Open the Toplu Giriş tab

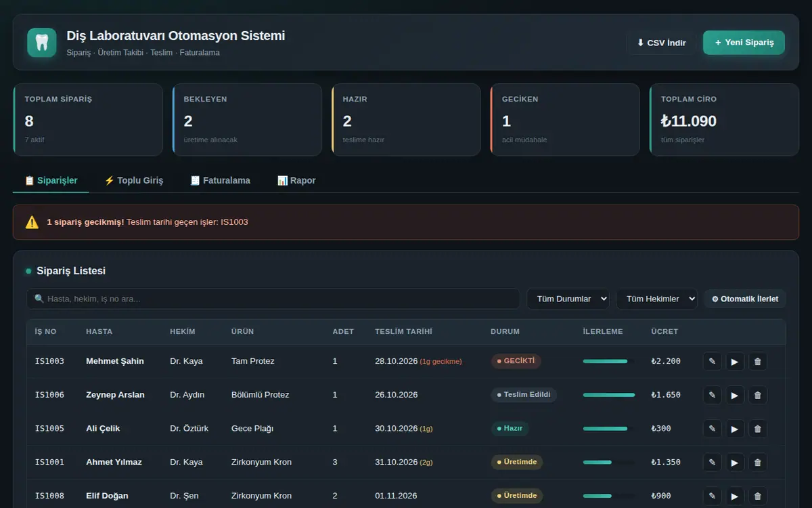click(133, 181)
